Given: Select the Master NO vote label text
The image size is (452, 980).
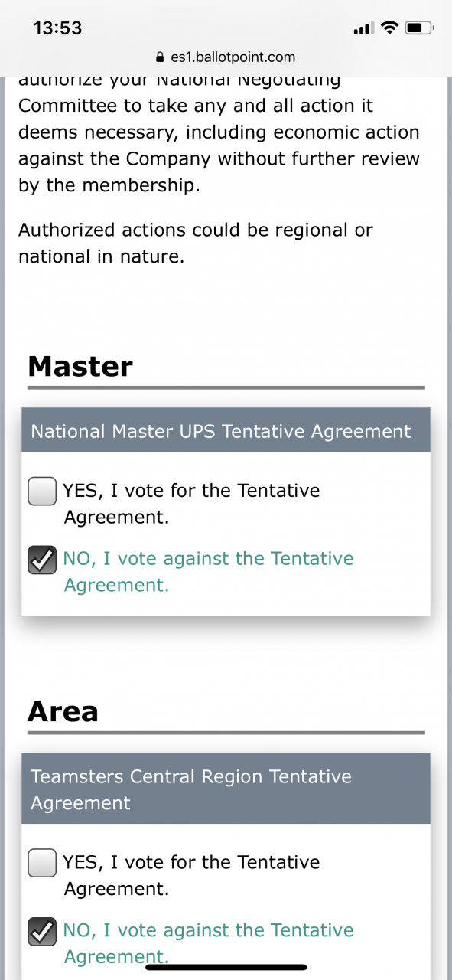Looking at the screenshot, I should point(208,572).
